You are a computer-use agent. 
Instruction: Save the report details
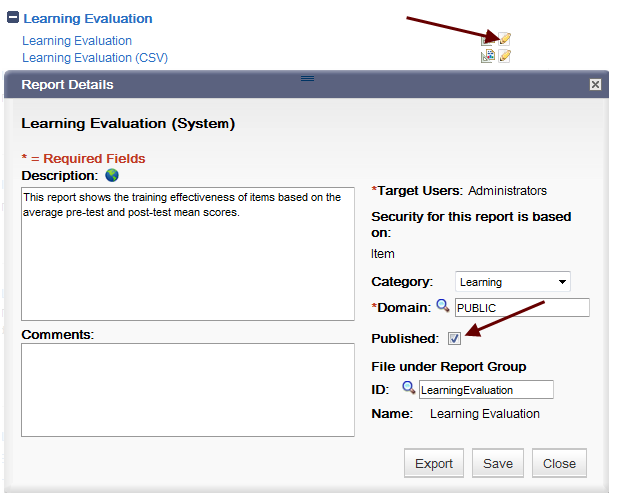(x=498, y=463)
